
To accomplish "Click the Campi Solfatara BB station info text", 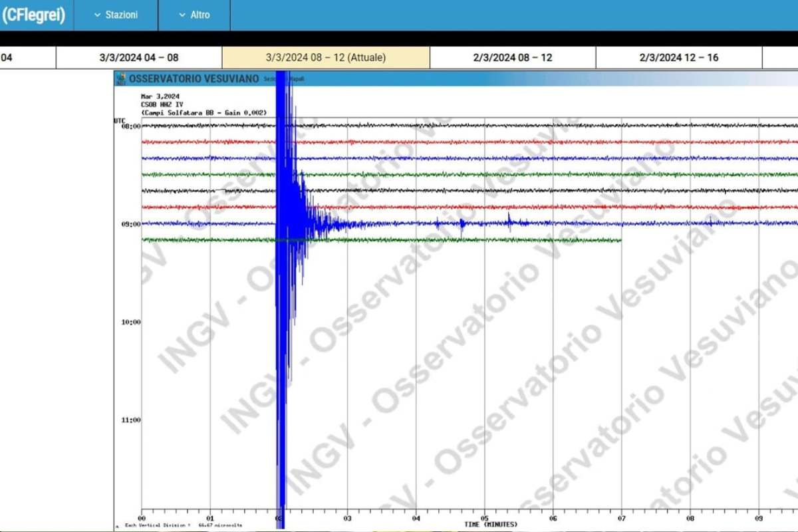I will [x=203, y=112].
